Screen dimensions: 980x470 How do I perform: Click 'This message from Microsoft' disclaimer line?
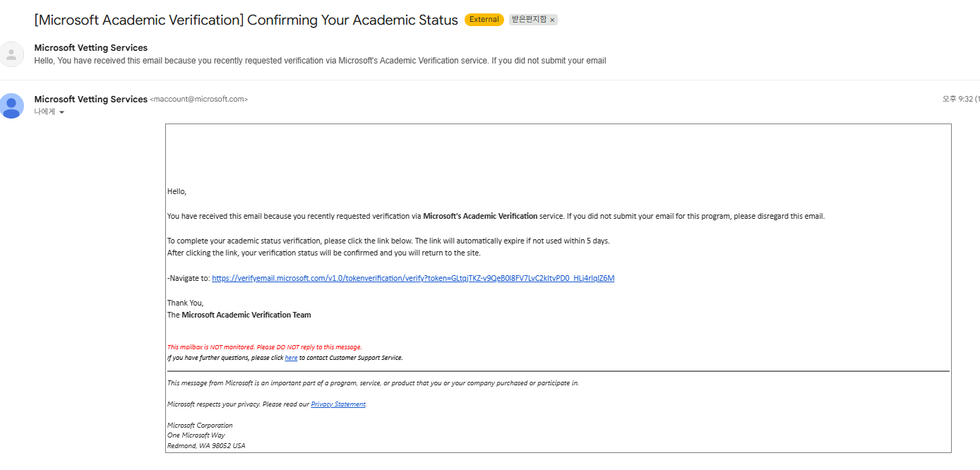point(373,383)
